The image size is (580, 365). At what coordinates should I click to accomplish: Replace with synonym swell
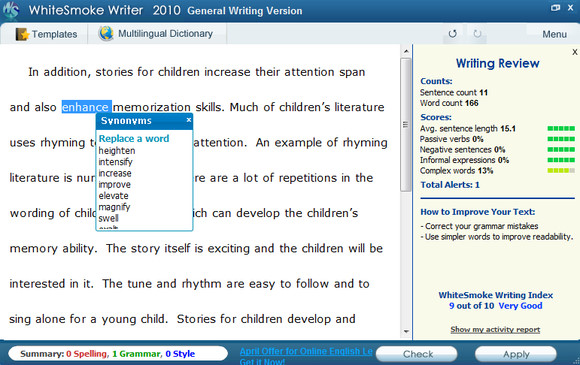click(x=108, y=218)
